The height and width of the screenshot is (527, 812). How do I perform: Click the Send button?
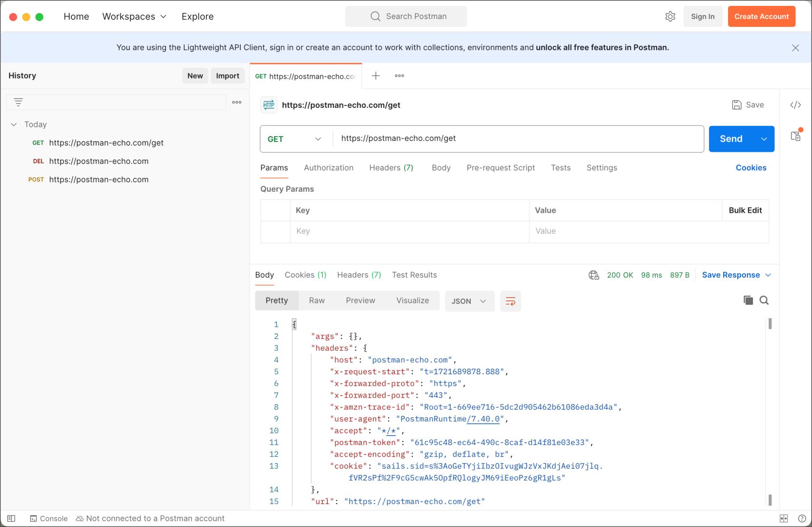(731, 139)
